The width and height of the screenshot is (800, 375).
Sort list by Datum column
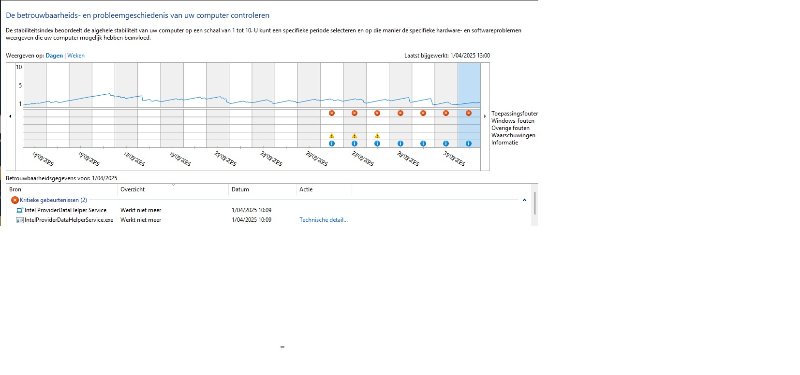[x=262, y=189]
